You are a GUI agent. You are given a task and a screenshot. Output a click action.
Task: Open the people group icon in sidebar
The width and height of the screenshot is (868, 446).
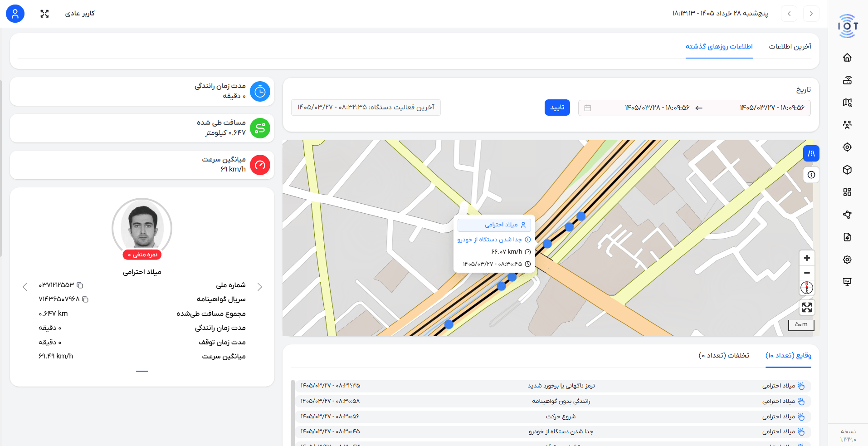point(847,125)
